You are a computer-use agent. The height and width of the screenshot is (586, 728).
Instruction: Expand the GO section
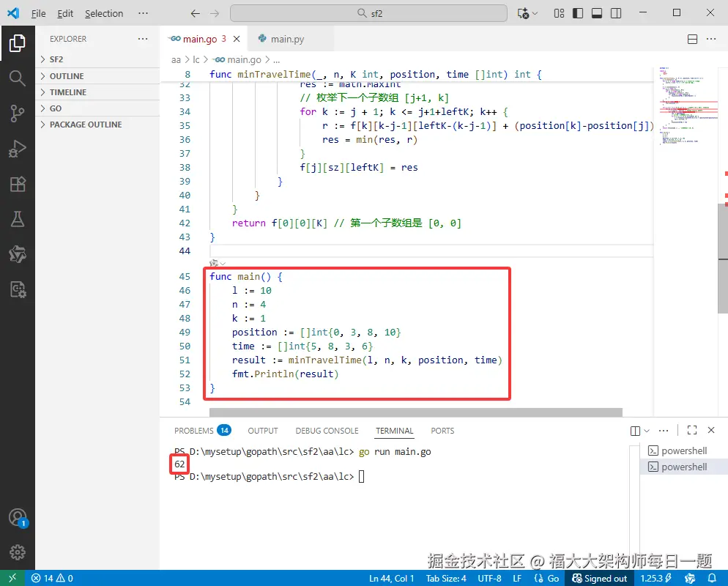(97, 108)
